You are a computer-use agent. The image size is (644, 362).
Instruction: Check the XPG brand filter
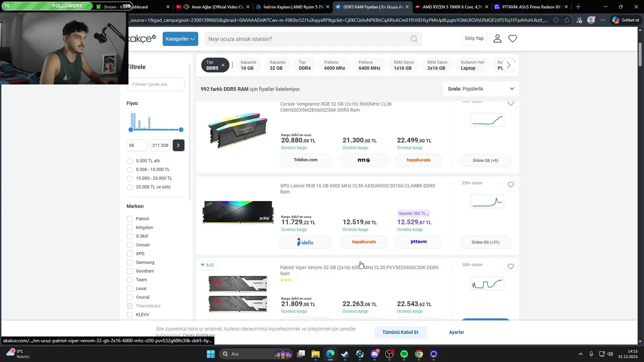pyautogui.click(x=130, y=253)
